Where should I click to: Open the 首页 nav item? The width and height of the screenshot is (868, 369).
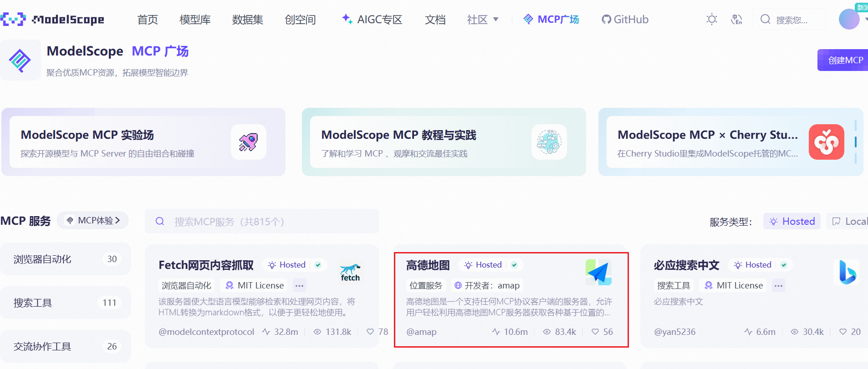click(x=148, y=20)
